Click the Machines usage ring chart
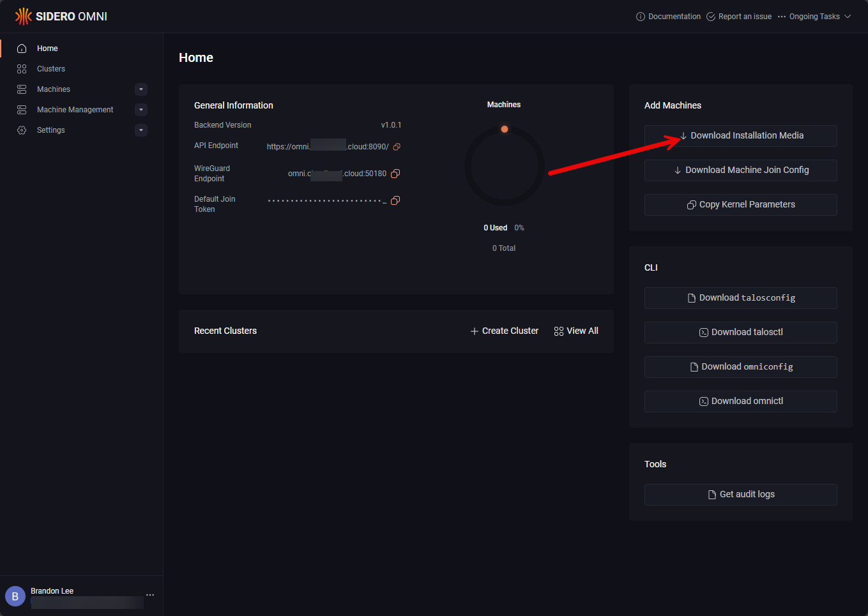The image size is (868, 616). 505,166
